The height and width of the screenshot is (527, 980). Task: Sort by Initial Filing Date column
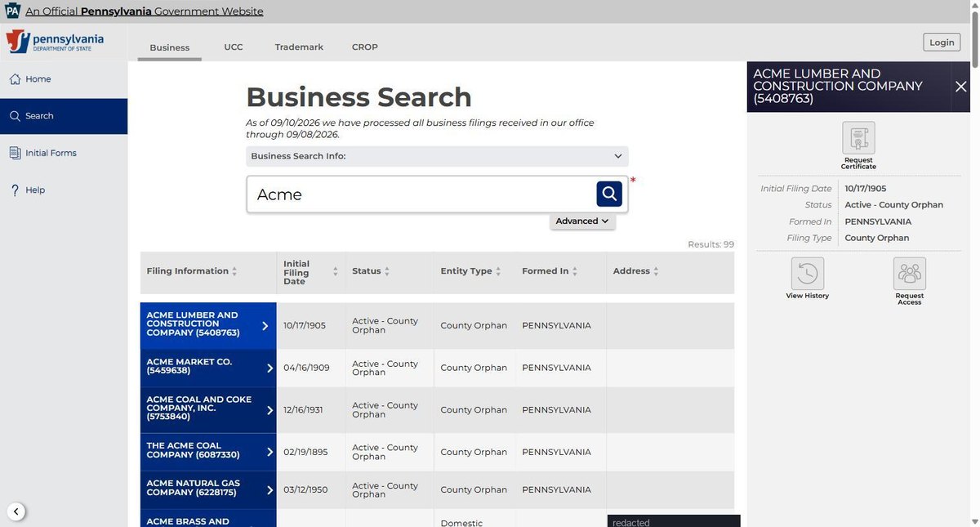311,273
